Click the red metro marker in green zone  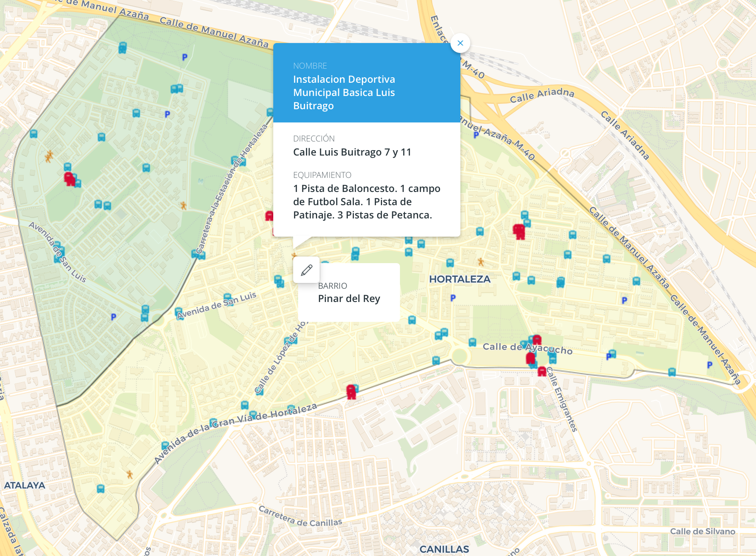69,179
